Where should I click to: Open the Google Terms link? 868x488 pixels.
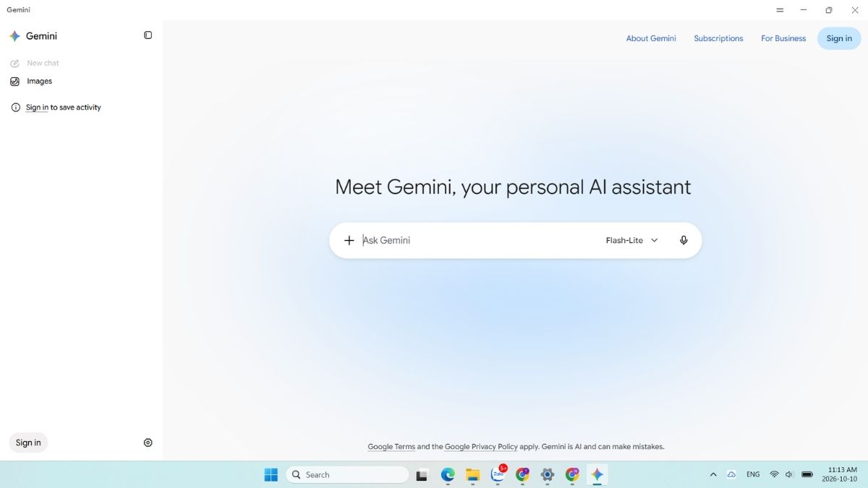tap(391, 447)
